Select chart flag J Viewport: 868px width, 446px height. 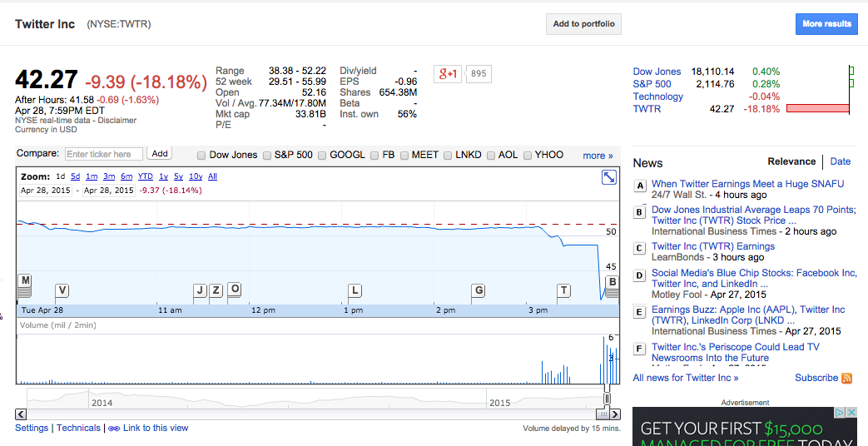[x=200, y=290]
